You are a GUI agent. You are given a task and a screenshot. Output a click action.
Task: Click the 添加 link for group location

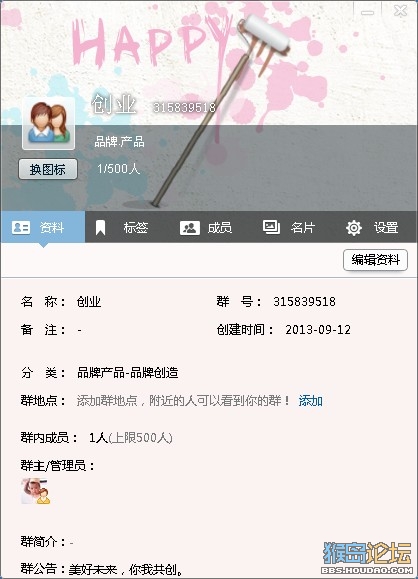point(311,401)
